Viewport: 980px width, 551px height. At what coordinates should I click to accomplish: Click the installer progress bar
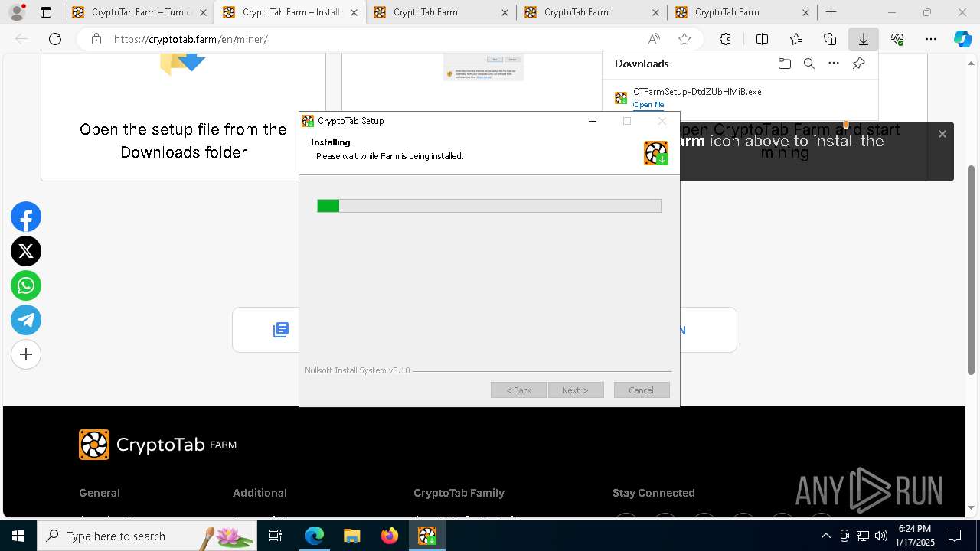click(x=489, y=206)
